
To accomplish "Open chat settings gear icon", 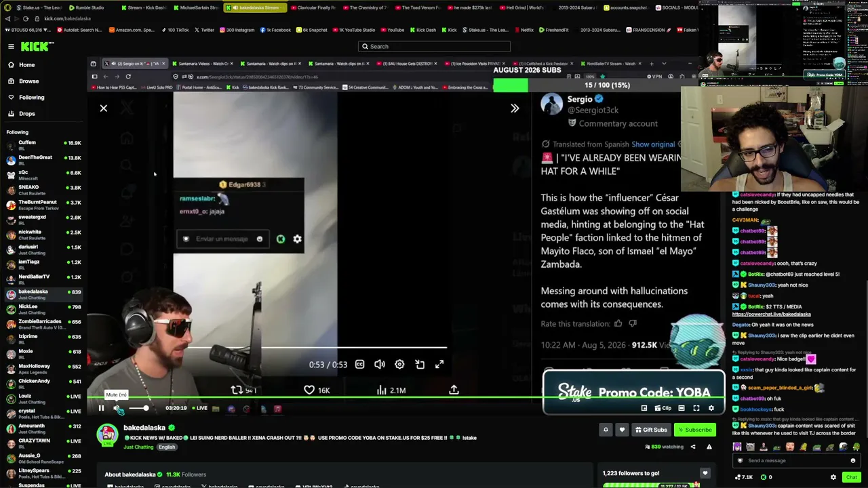I will [x=833, y=477].
